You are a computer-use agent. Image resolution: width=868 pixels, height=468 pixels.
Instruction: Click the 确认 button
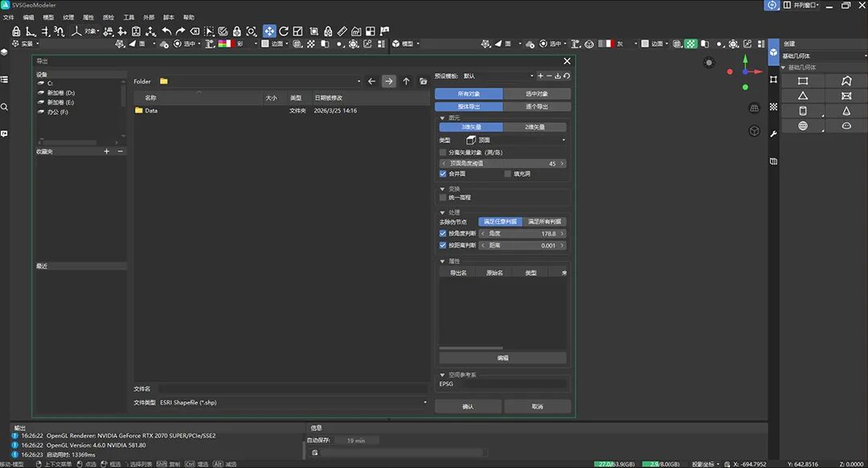pyautogui.click(x=468, y=407)
